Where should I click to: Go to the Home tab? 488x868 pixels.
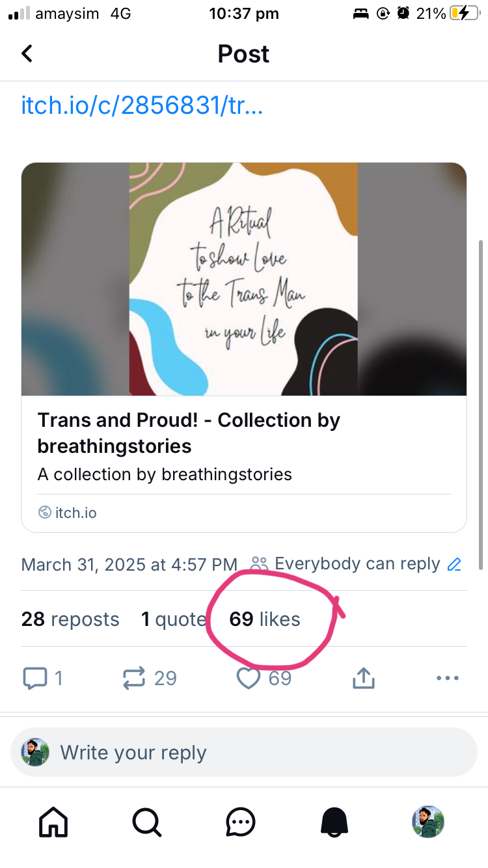pos(53,822)
